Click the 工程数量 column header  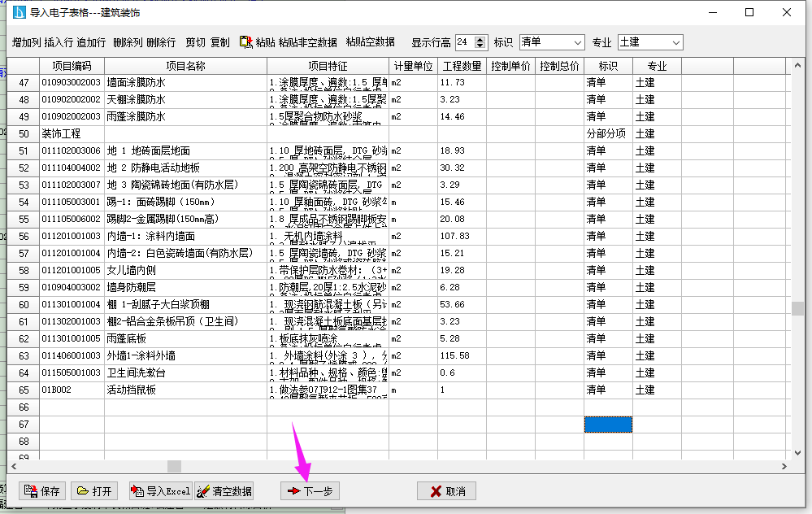tap(462, 66)
